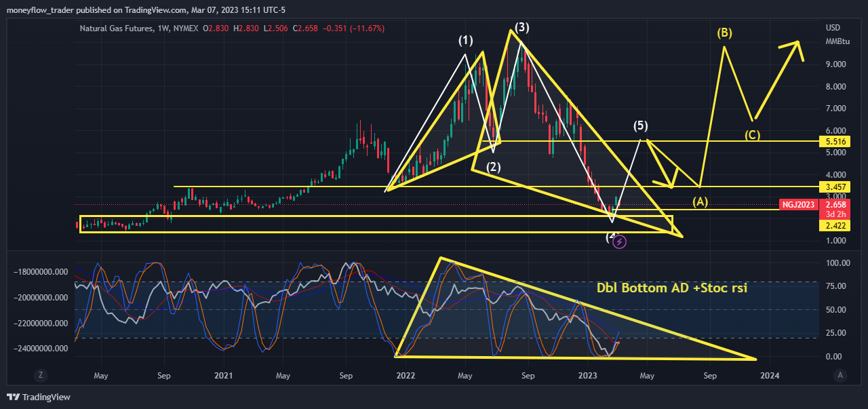Viewport: 868px width, 409px height.
Task: Select the wave (3) label
Action: 521,28
